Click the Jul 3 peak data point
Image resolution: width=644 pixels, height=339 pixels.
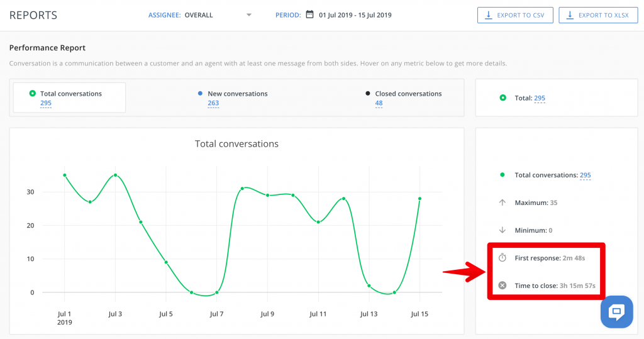click(116, 175)
